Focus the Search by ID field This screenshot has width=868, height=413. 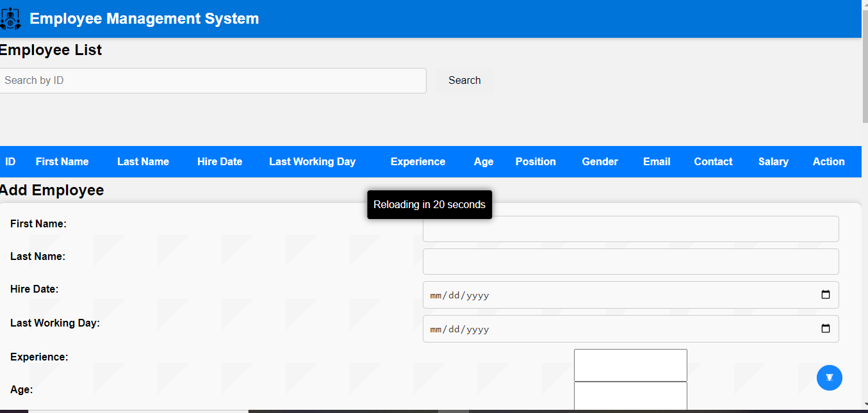point(213,81)
